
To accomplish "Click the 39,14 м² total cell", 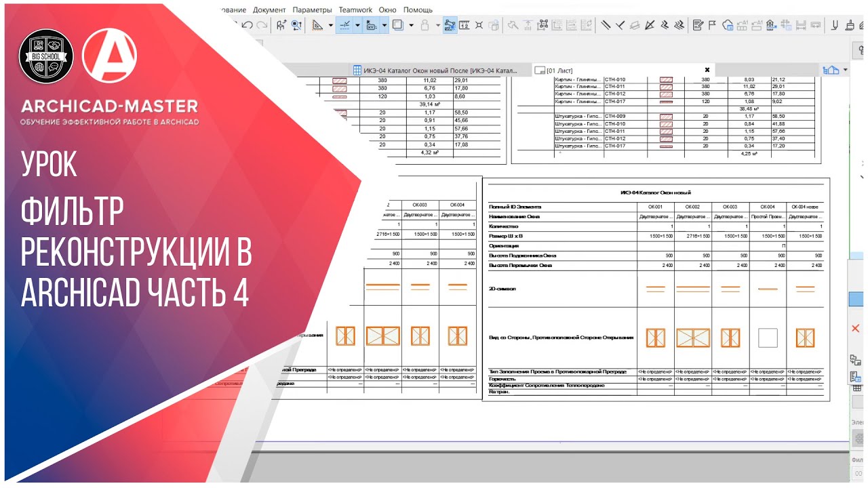I will (429, 105).
